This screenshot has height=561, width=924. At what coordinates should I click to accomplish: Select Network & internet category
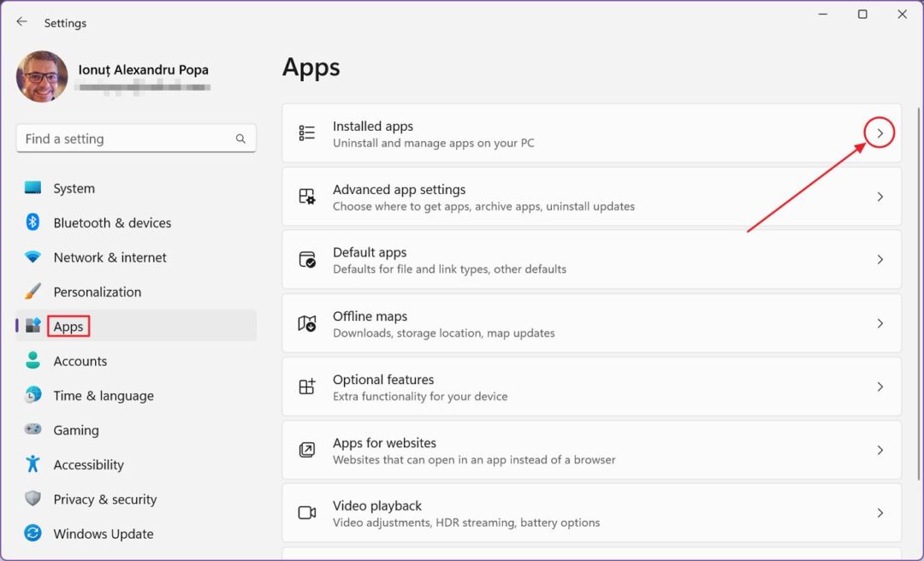tap(136, 257)
